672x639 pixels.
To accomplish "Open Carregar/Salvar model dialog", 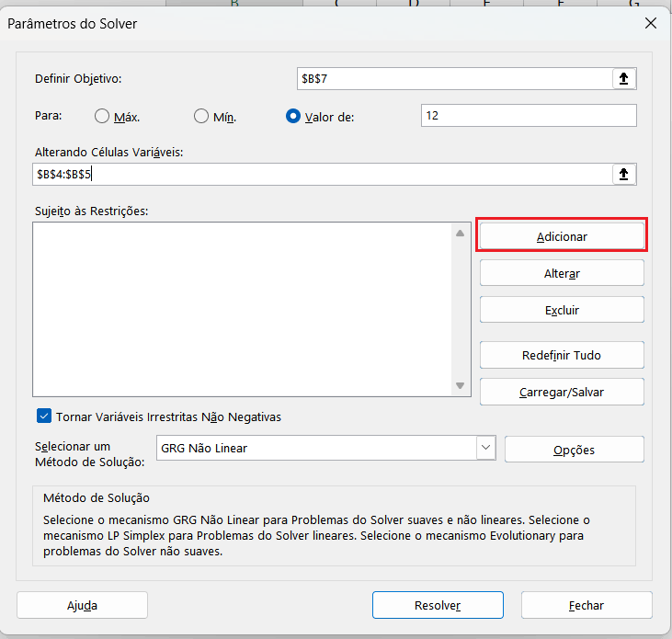I will pos(562,392).
